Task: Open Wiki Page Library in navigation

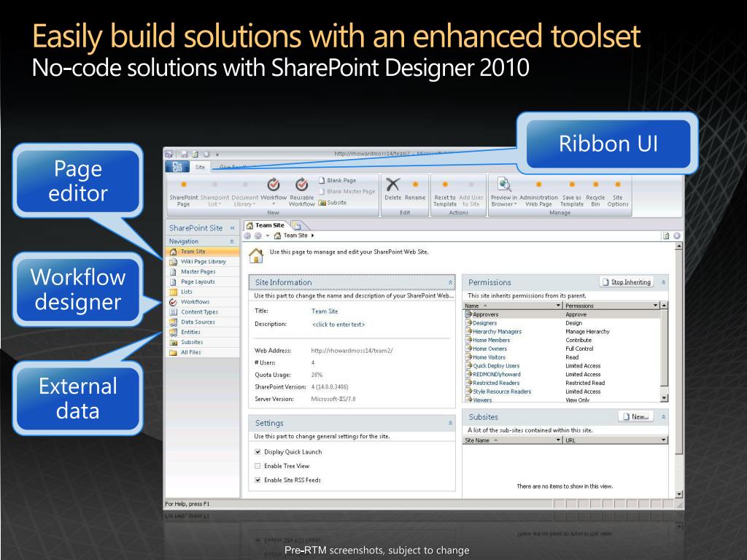Action: [x=203, y=262]
